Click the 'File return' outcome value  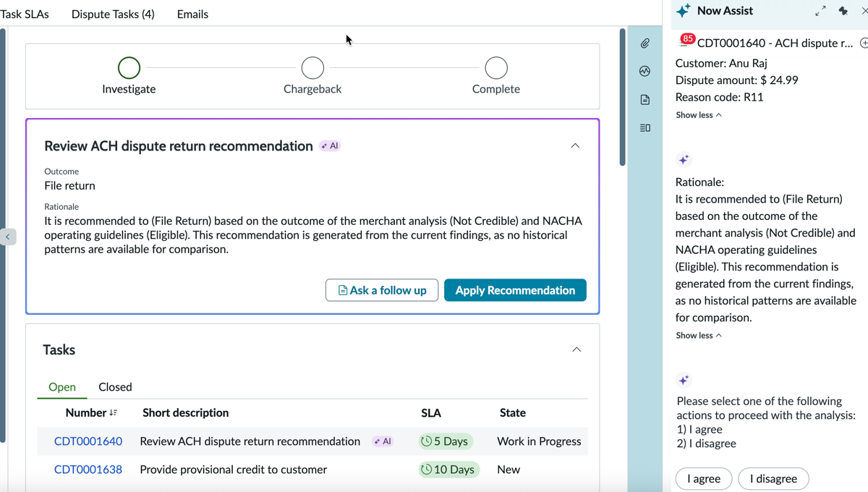pyautogui.click(x=70, y=186)
